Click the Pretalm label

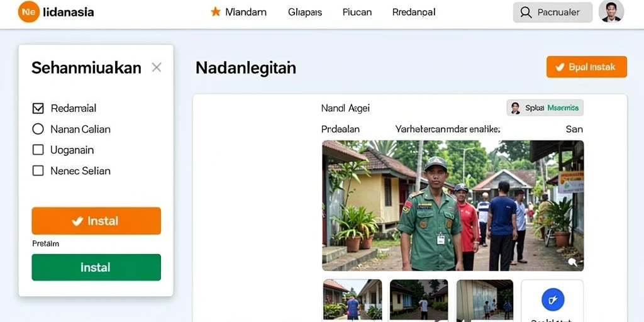[45, 243]
